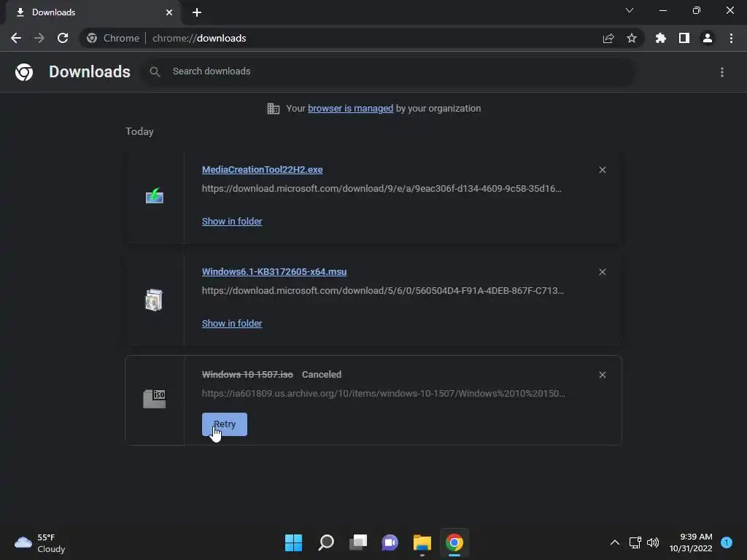This screenshot has width=747, height=560.
Task: Open the weather widget showing 55°F Cloudy
Action: click(x=40, y=542)
